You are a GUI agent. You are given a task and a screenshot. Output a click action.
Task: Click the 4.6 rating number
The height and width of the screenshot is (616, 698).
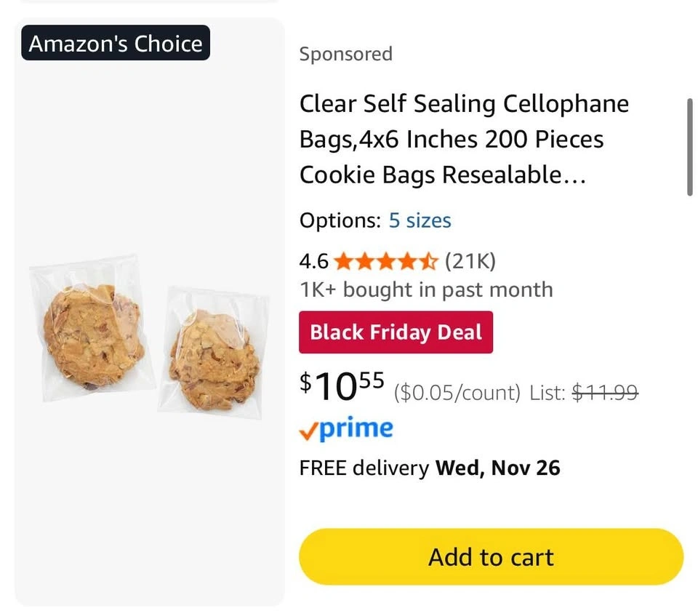[x=313, y=260]
